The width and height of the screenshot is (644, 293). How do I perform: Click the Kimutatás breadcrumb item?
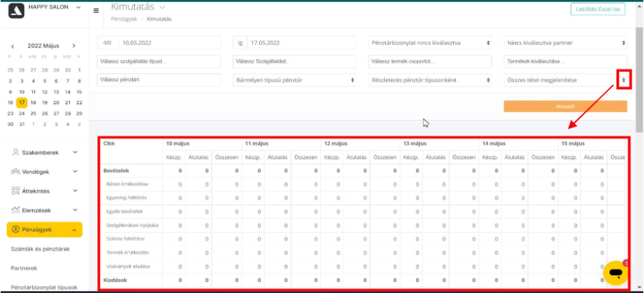tap(159, 19)
